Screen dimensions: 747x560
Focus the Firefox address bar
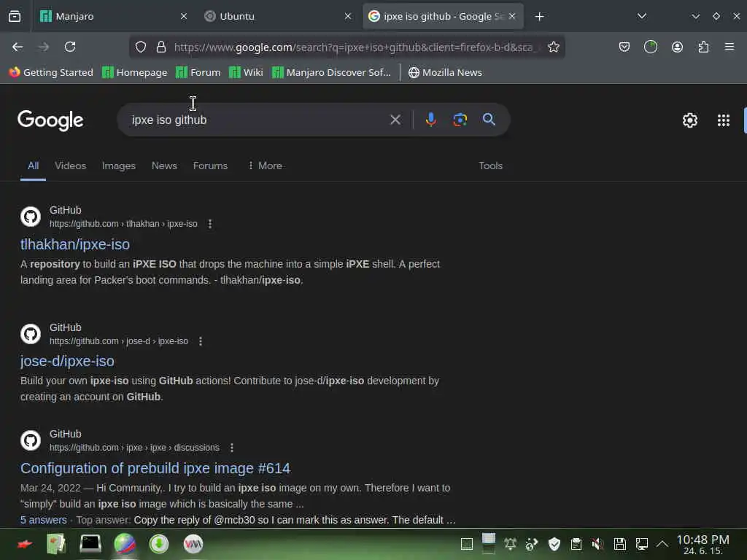coord(352,47)
